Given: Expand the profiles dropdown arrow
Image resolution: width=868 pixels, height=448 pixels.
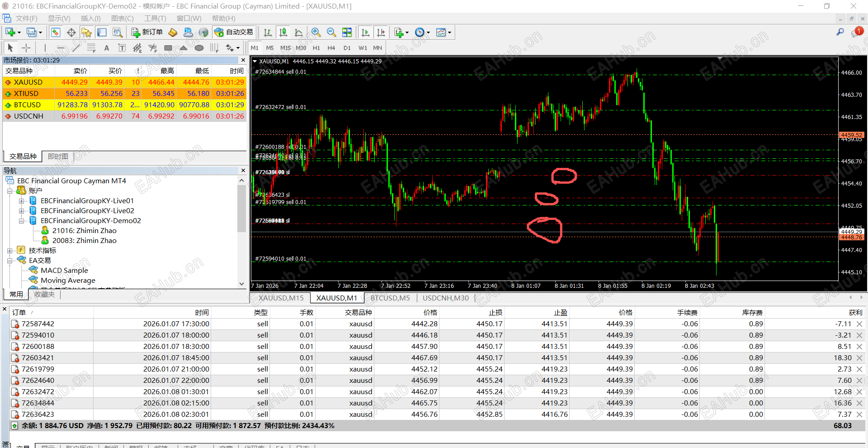Looking at the screenshot, I should click(x=40, y=33).
